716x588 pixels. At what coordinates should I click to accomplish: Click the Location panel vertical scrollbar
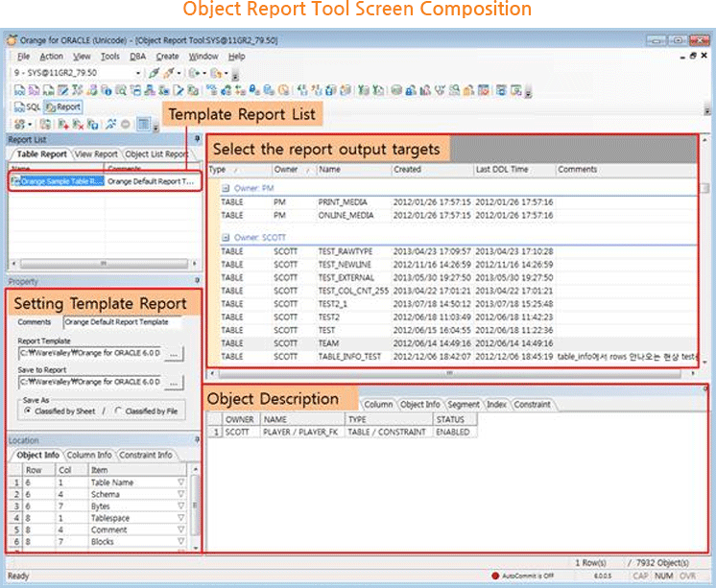[x=196, y=506]
